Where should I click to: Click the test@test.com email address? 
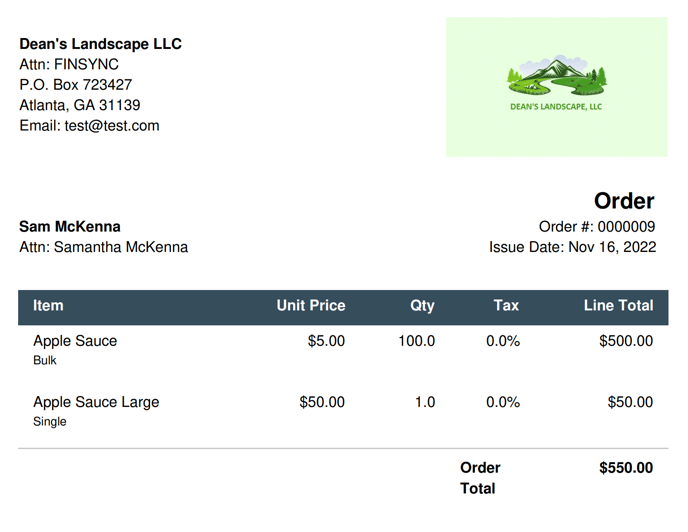(x=112, y=126)
